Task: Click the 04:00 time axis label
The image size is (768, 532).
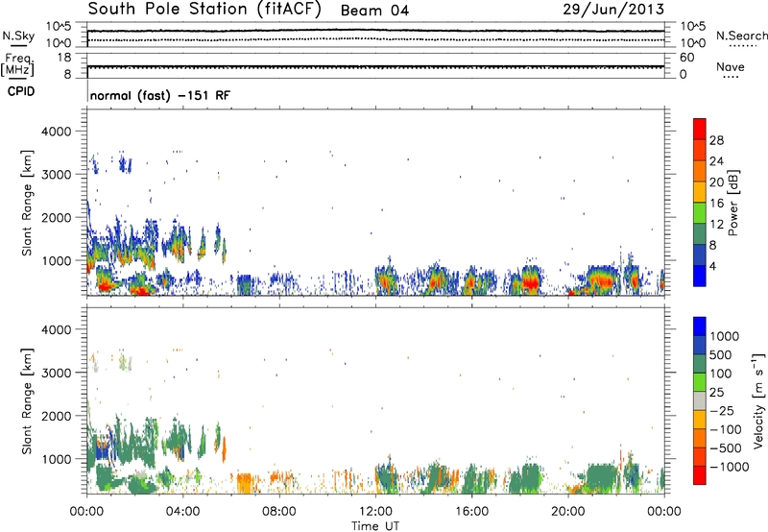Action: 182,512
